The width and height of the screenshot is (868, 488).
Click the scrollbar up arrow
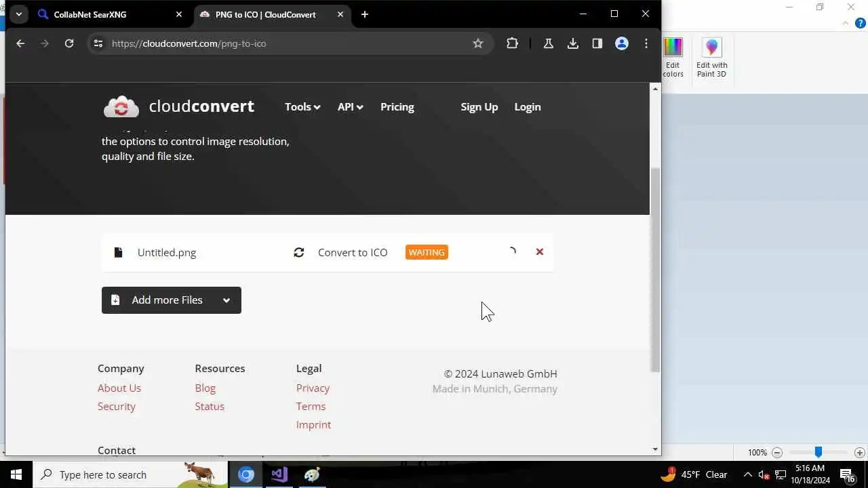coord(655,89)
